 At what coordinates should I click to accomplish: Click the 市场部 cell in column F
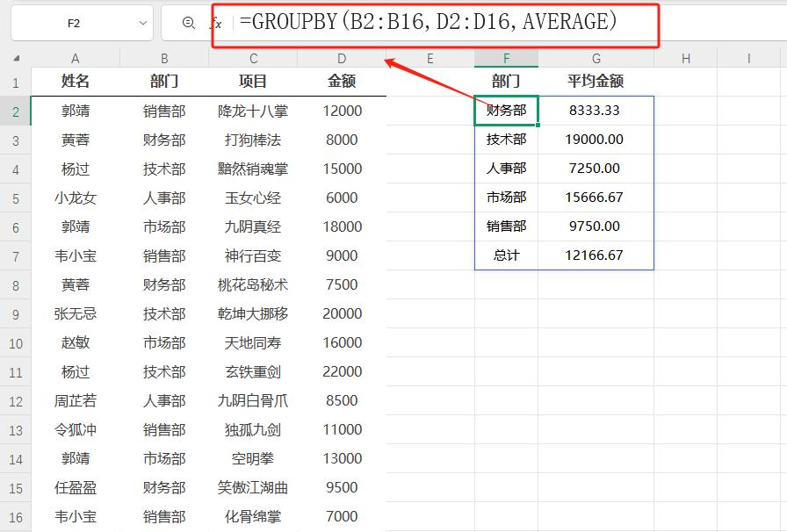click(506, 198)
